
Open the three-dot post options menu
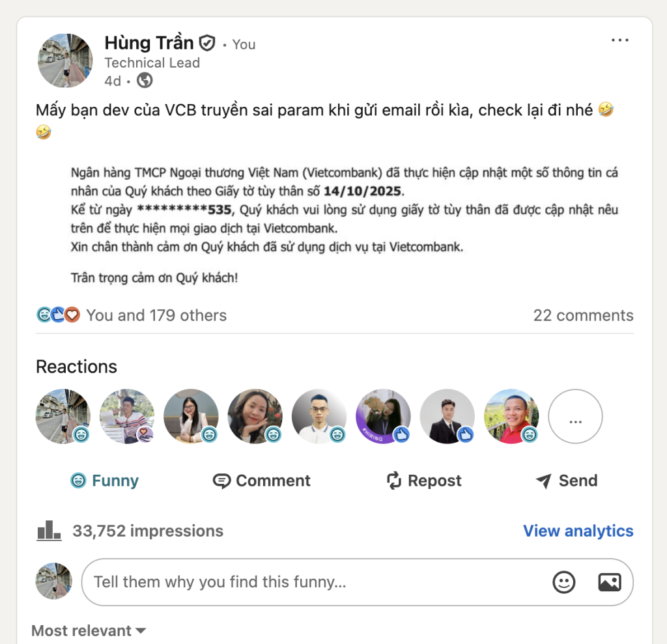[620, 40]
